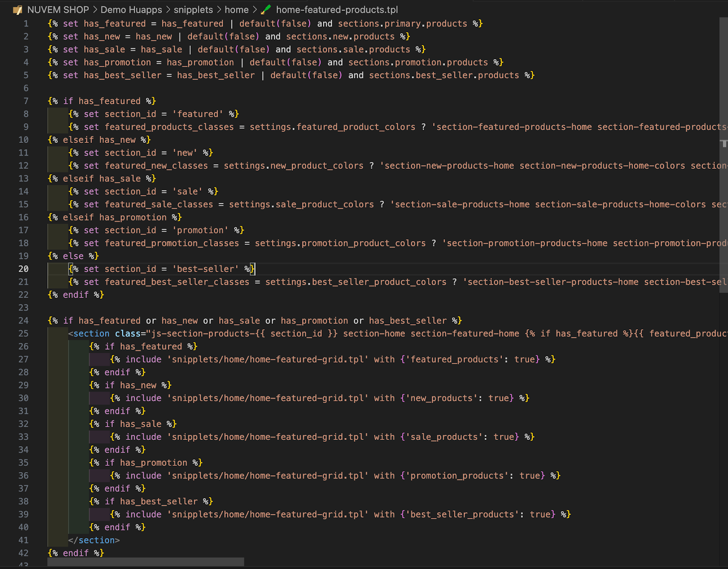Click 'settings.featured_product_colors' on line 9
The height and width of the screenshot is (569, 728).
pyautogui.click(x=333, y=127)
